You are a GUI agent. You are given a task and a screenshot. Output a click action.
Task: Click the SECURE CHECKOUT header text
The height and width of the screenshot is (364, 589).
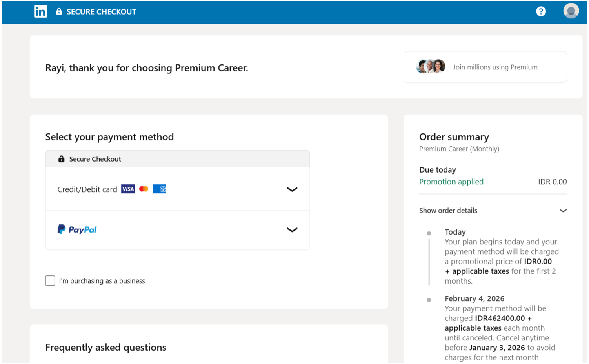pyautogui.click(x=101, y=12)
